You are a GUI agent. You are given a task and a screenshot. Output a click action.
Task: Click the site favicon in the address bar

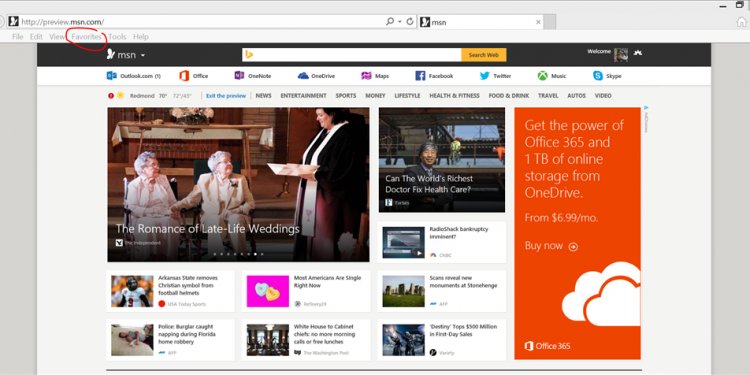click(13, 22)
